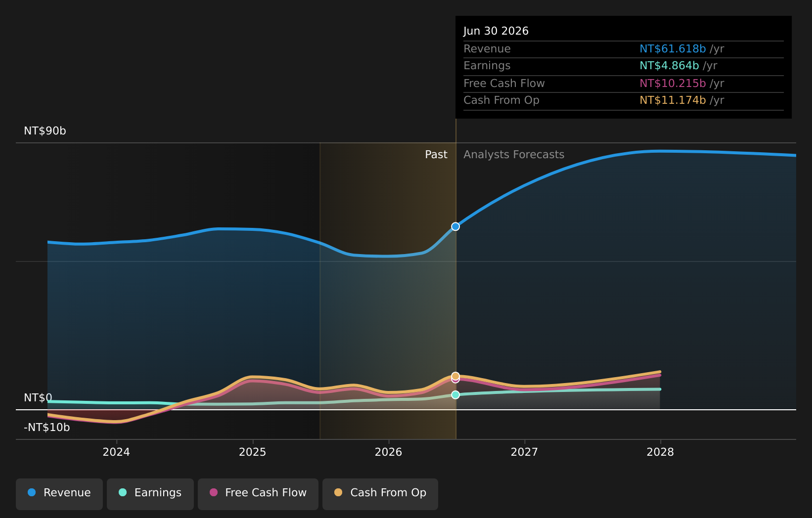Click the teal Earnings data point marker
The image size is (812, 518).
pos(455,394)
